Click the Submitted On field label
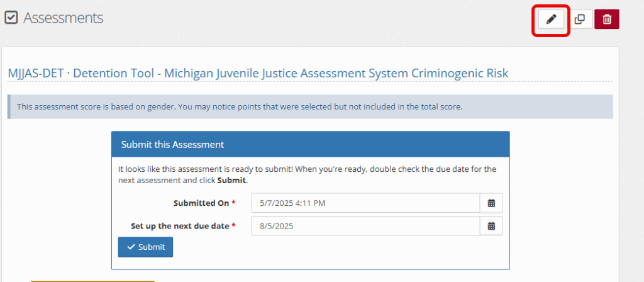This screenshot has height=282, width=644. (x=201, y=203)
